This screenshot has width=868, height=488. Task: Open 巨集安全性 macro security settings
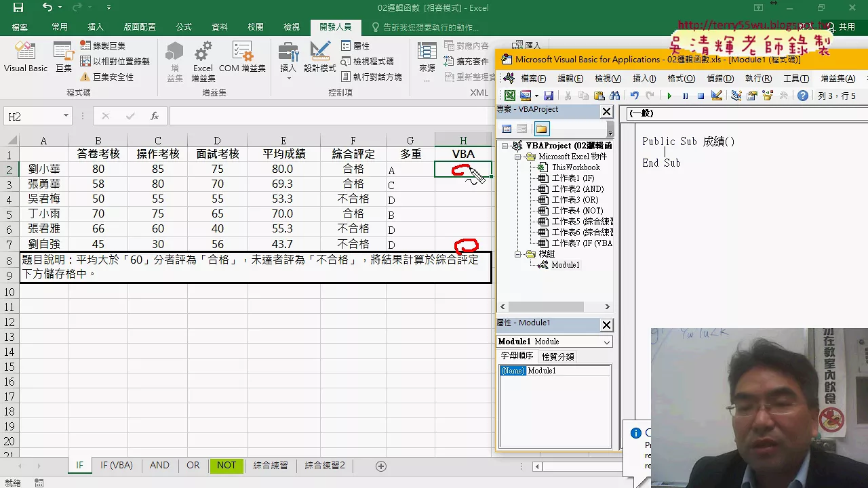tap(107, 77)
